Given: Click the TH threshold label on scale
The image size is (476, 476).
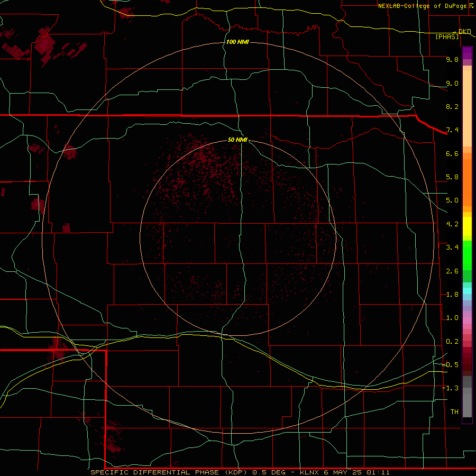Looking at the screenshot, I should pos(454,412).
